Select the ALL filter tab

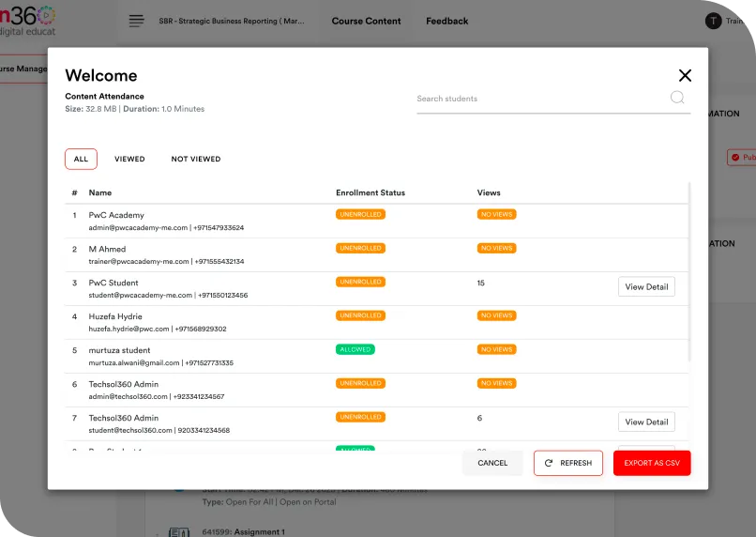[81, 160]
